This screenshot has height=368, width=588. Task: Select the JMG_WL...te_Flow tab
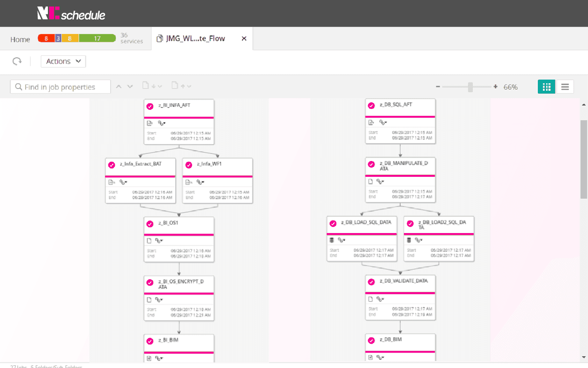pos(196,39)
